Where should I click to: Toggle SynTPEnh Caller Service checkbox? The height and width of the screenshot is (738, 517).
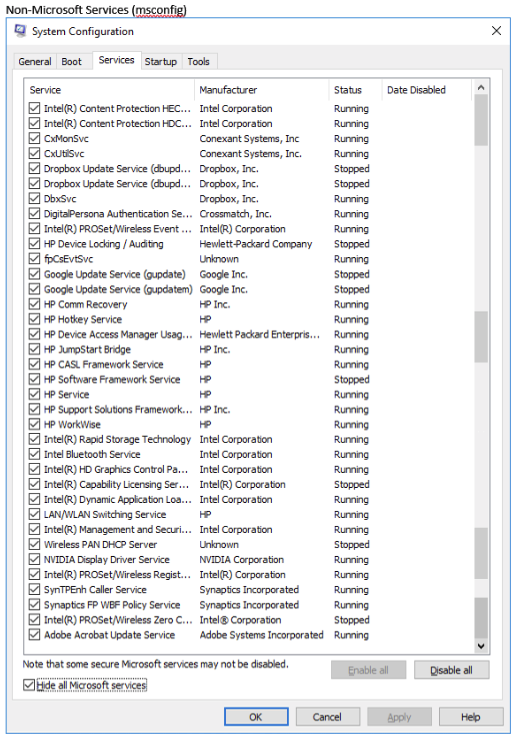coord(34,590)
